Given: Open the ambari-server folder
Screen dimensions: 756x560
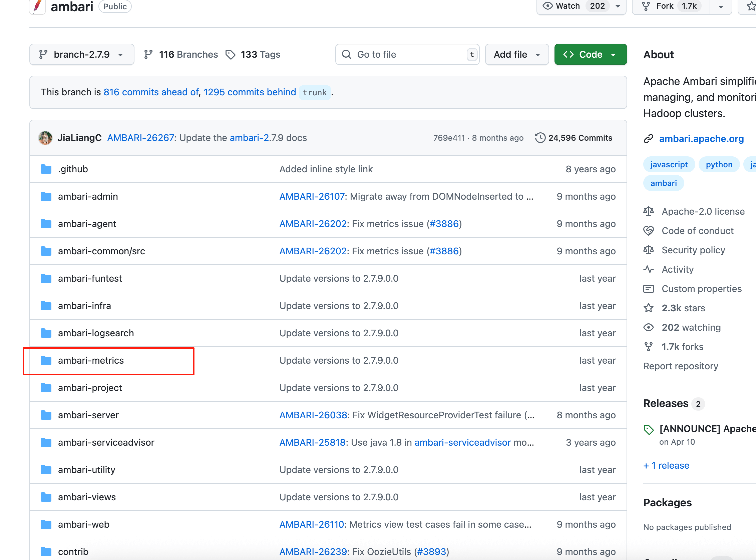Looking at the screenshot, I should (88, 415).
